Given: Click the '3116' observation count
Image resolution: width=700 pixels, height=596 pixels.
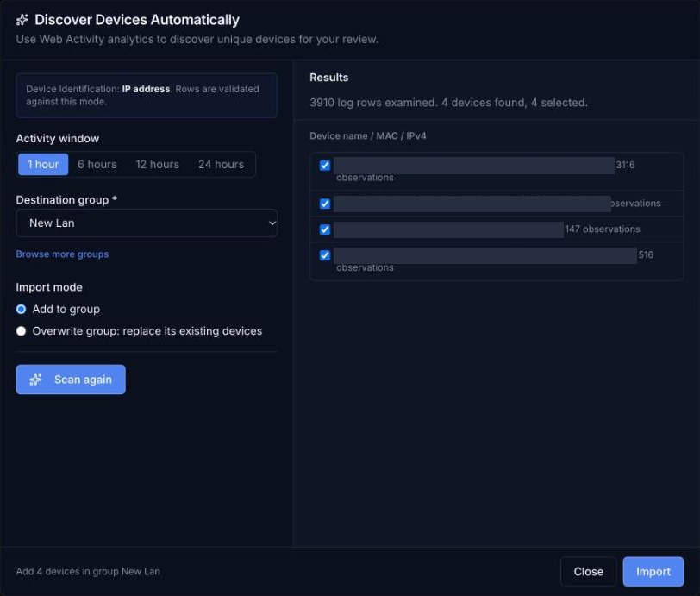Looking at the screenshot, I should [x=625, y=165].
